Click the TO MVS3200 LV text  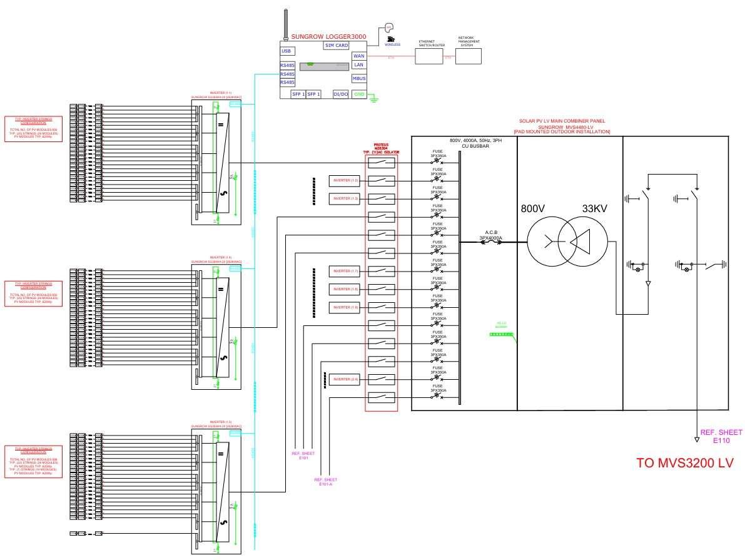click(684, 464)
